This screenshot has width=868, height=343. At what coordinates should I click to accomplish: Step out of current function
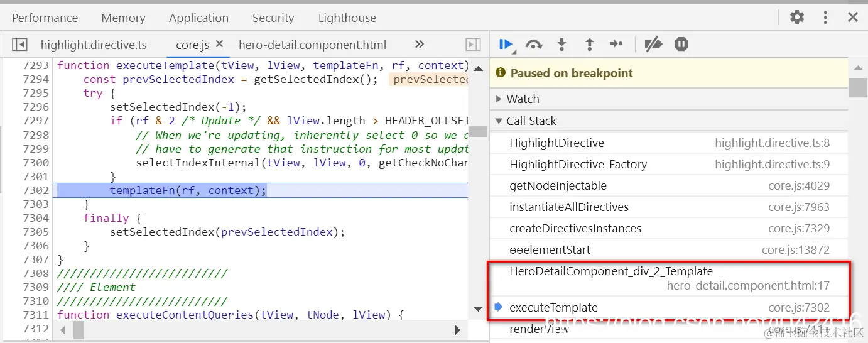pos(589,44)
